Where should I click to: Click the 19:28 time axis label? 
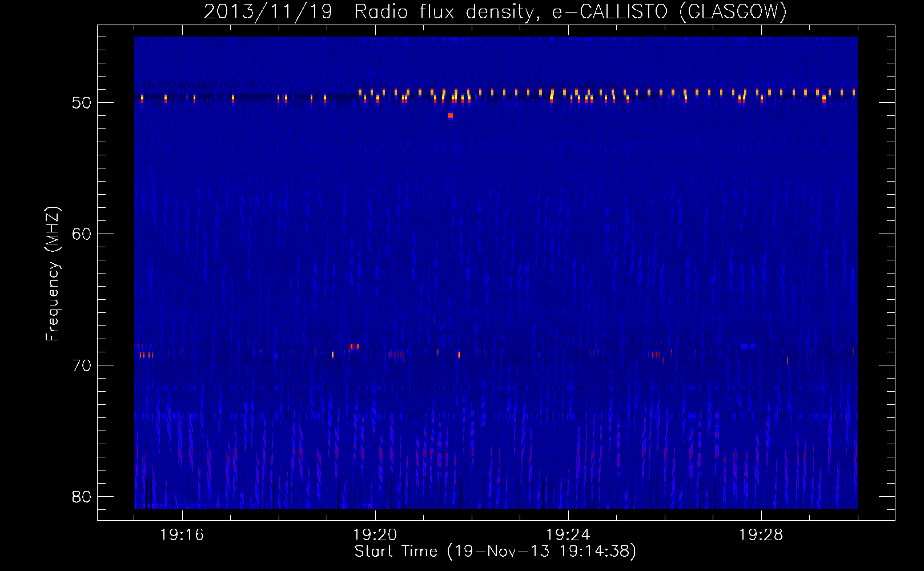[761, 535]
